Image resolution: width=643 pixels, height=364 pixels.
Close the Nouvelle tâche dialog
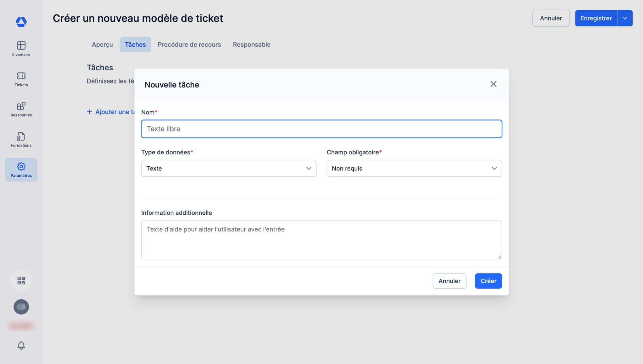493,84
